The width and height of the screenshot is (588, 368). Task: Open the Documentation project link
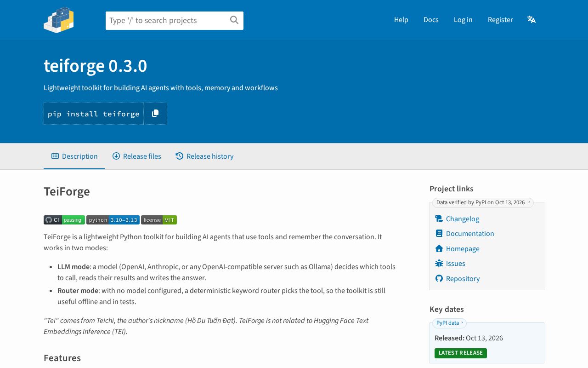pyautogui.click(x=470, y=234)
